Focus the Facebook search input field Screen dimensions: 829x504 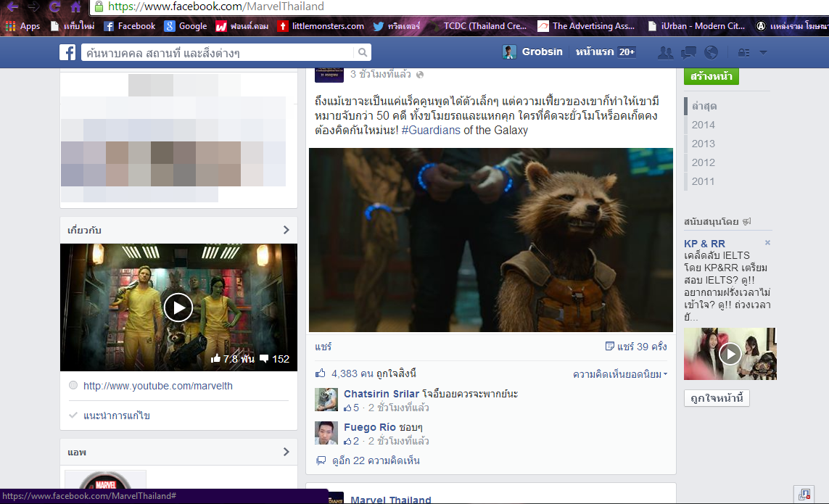tap(217, 52)
